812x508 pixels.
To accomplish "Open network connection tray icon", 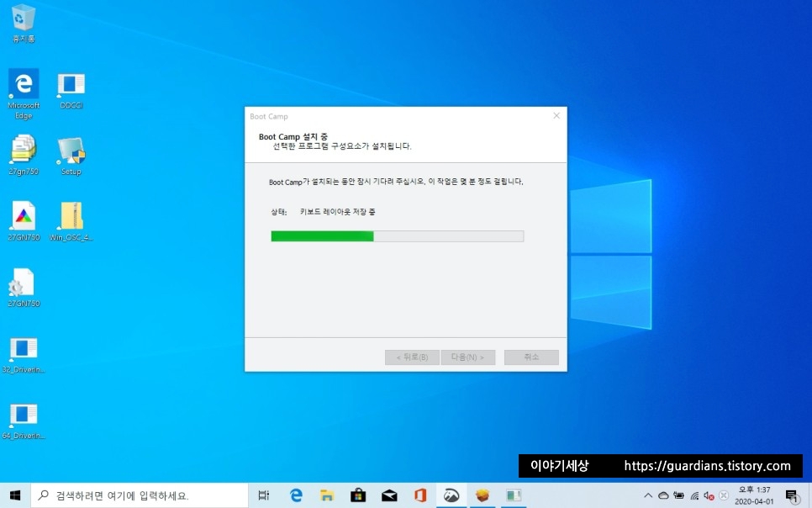I will tap(694, 496).
